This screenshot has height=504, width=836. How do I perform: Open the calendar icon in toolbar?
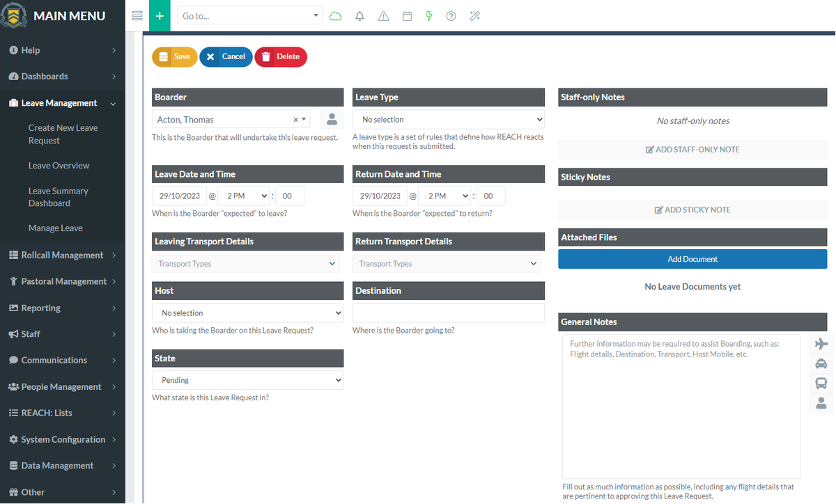(x=408, y=16)
